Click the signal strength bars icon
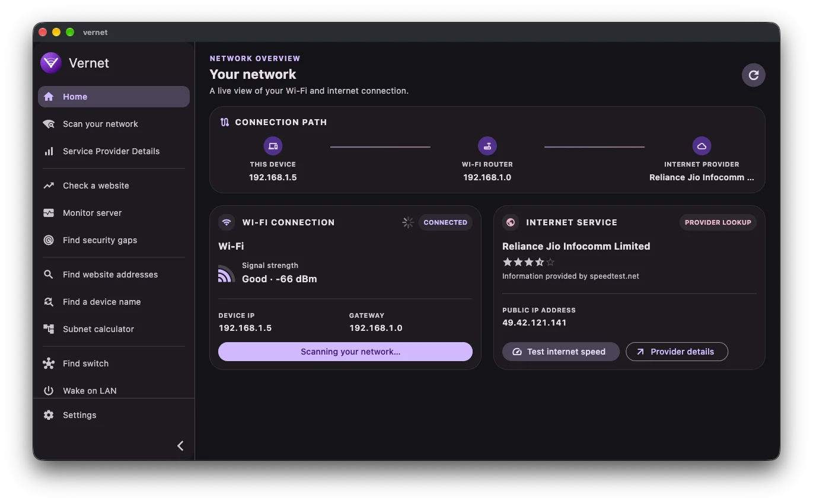Image resolution: width=813 pixels, height=504 pixels. click(x=227, y=273)
